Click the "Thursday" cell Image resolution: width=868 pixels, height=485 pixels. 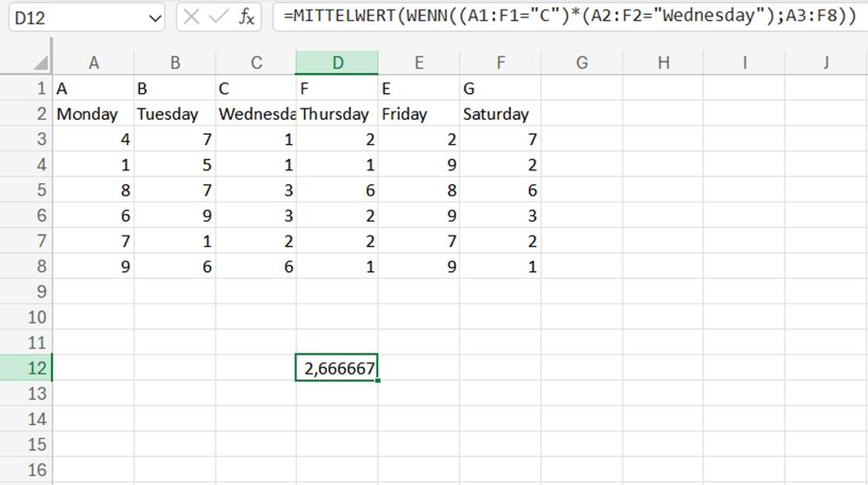pyautogui.click(x=337, y=114)
